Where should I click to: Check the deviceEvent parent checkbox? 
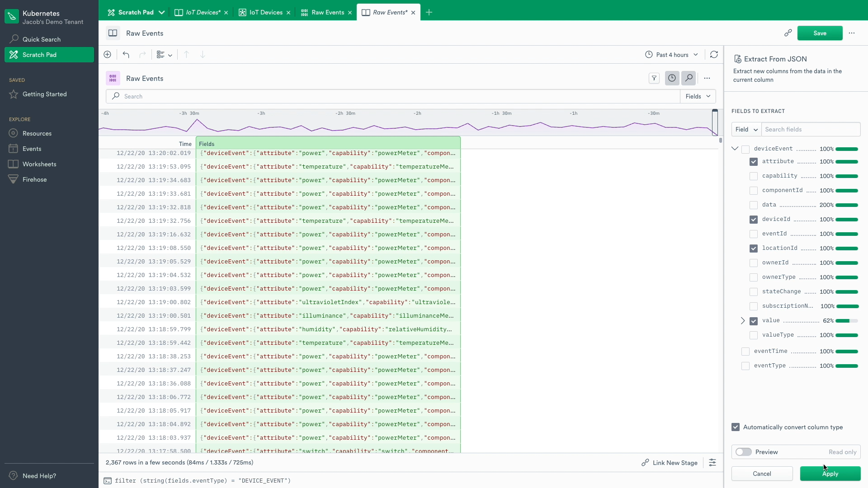745,149
